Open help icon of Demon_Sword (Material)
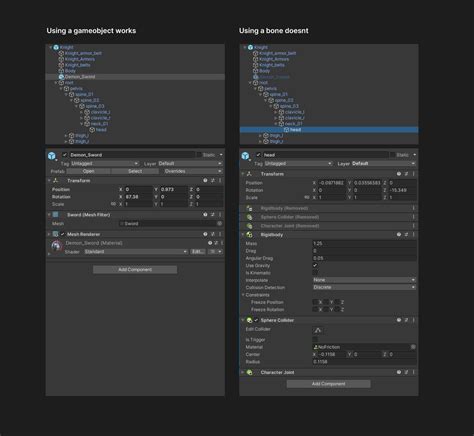The image size is (474, 436). click(x=210, y=243)
